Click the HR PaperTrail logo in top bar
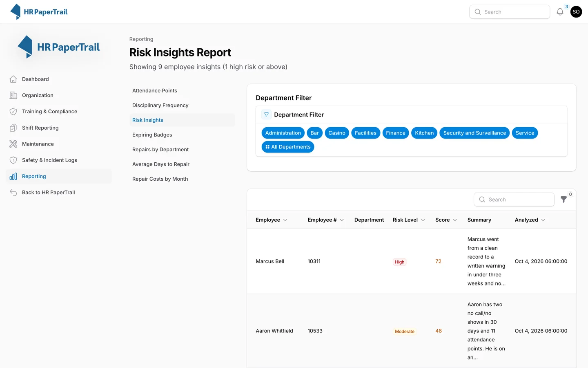 coord(39,12)
